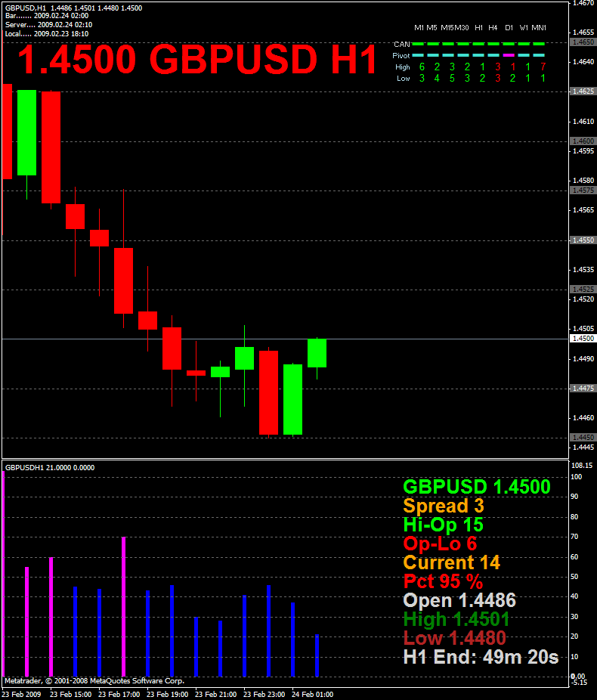Click the 108.15 indicator scale label
The width and height of the screenshot is (597, 700).
coord(582,466)
